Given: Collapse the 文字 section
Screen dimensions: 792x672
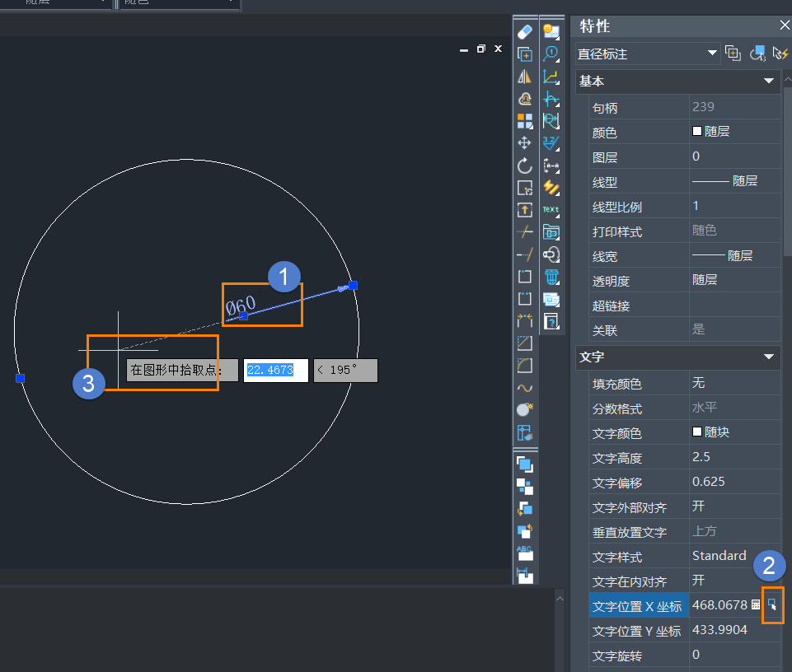Looking at the screenshot, I should click(x=769, y=357).
